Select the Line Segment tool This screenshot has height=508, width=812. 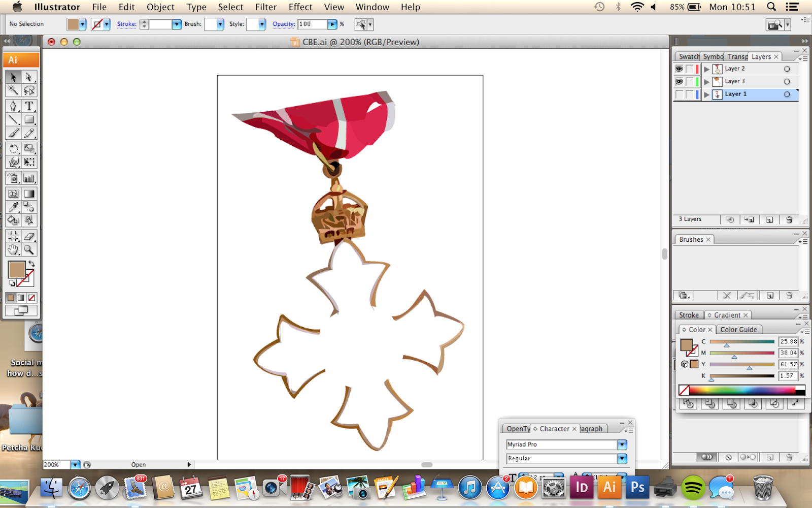tap(13, 119)
